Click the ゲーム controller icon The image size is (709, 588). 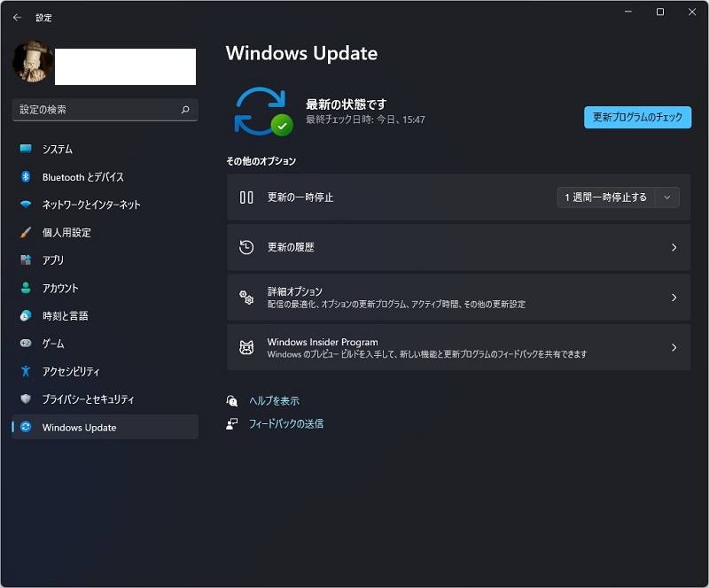(x=26, y=344)
